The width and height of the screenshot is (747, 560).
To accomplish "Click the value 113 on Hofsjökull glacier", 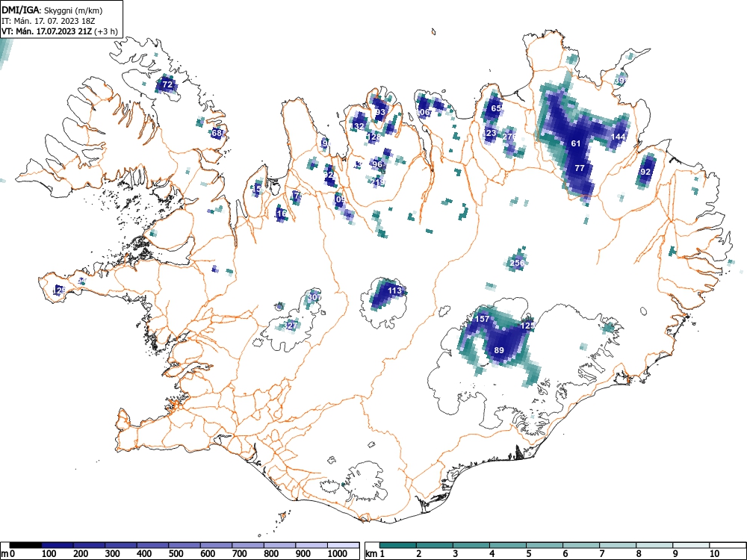I will coord(394,290).
